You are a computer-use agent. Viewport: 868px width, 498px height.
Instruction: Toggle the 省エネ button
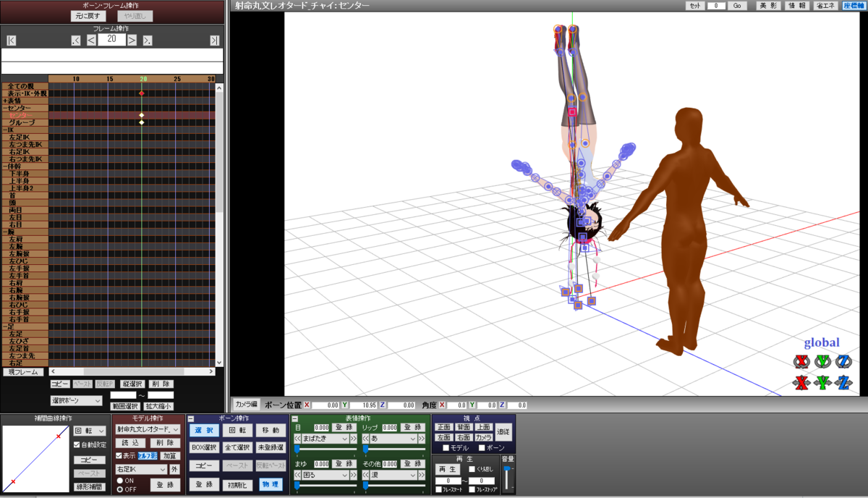tap(825, 5)
